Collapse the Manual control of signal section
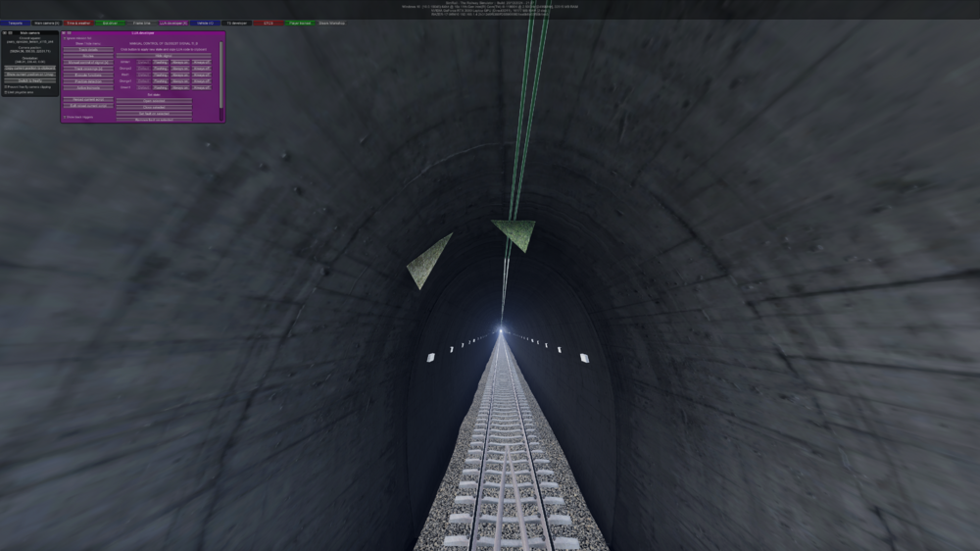The height and width of the screenshot is (551, 980). pyautogui.click(x=88, y=62)
